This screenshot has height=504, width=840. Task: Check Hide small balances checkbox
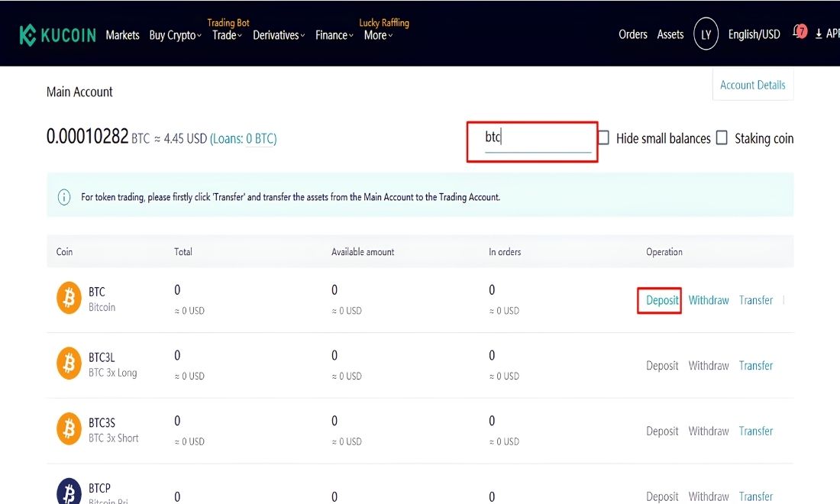coord(604,137)
